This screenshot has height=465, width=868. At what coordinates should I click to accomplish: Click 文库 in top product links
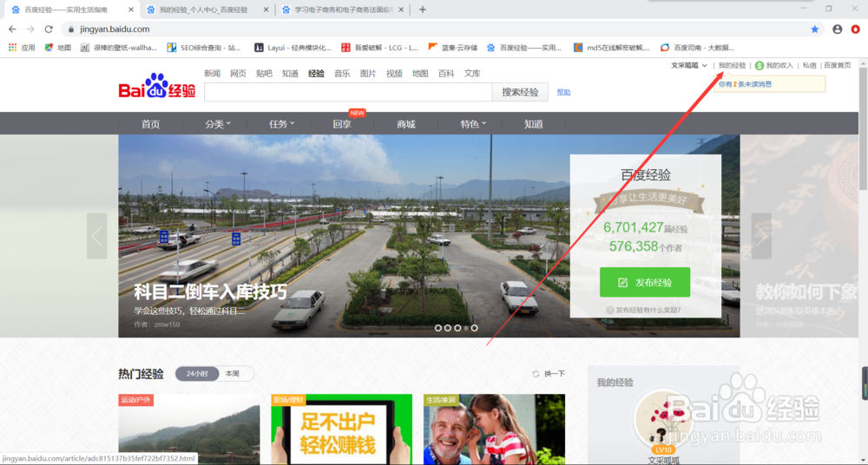pyautogui.click(x=472, y=73)
